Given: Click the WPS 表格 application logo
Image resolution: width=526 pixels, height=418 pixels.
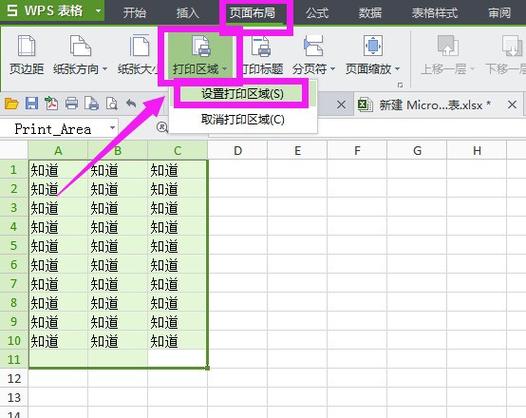Looking at the screenshot, I should coord(45,11).
